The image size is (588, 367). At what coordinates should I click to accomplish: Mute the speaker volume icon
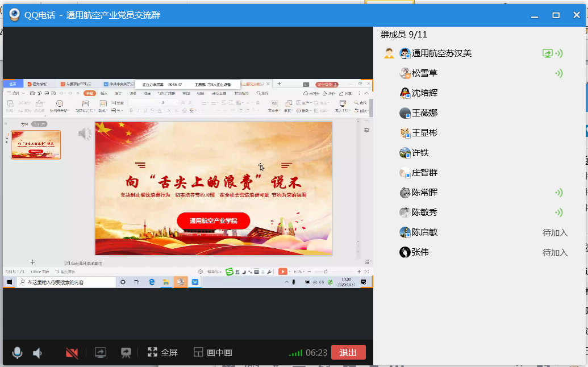pos(37,353)
